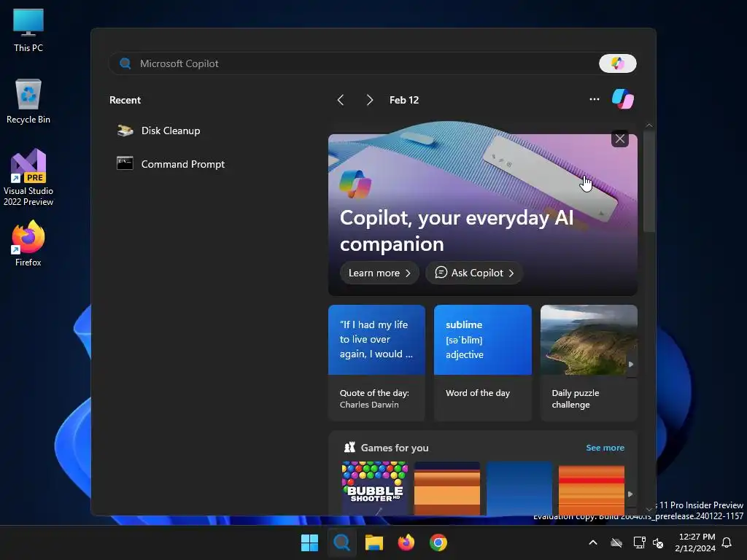Open the Copilot button in the search box
The image size is (747, 560).
[617, 63]
